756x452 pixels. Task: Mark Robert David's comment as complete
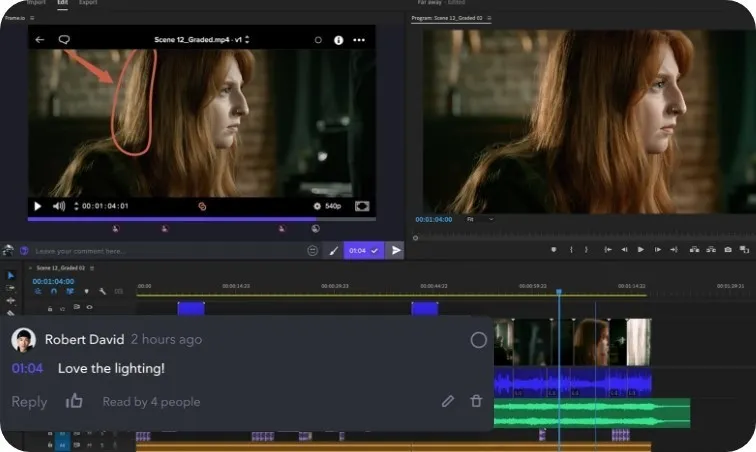[x=478, y=340]
